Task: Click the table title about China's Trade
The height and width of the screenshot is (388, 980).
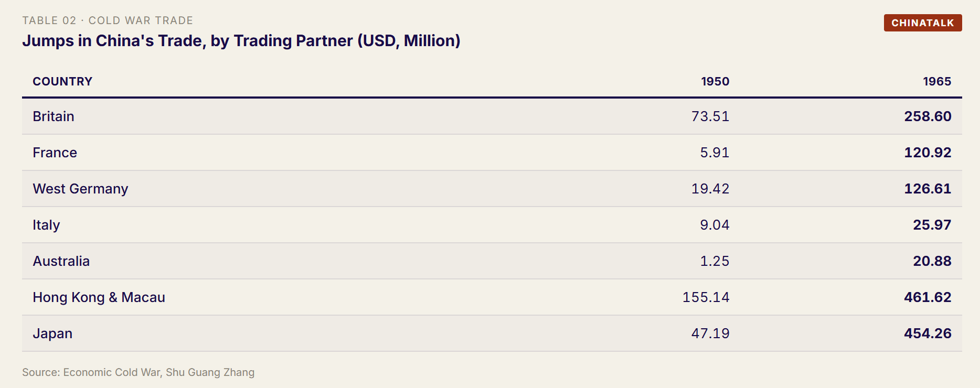Action: coord(241,41)
